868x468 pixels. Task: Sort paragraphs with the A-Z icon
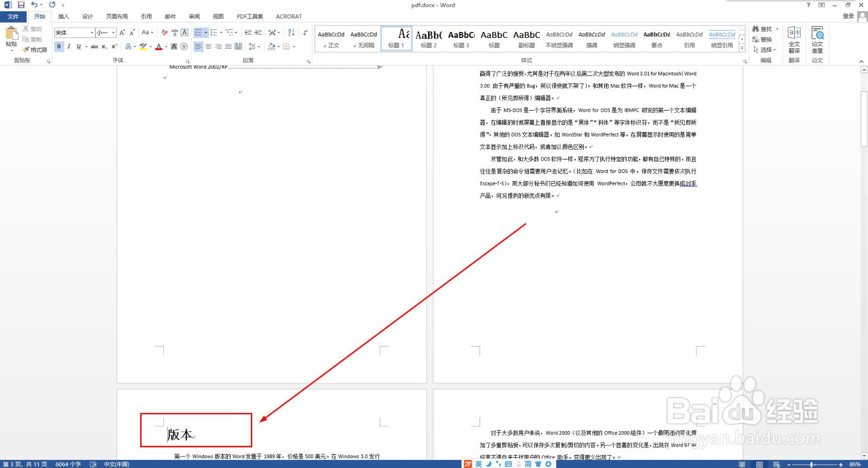click(x=291, y=33)
